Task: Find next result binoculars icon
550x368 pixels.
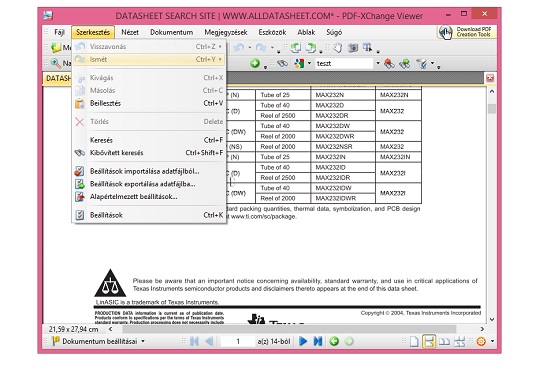Action: point(405,63)
